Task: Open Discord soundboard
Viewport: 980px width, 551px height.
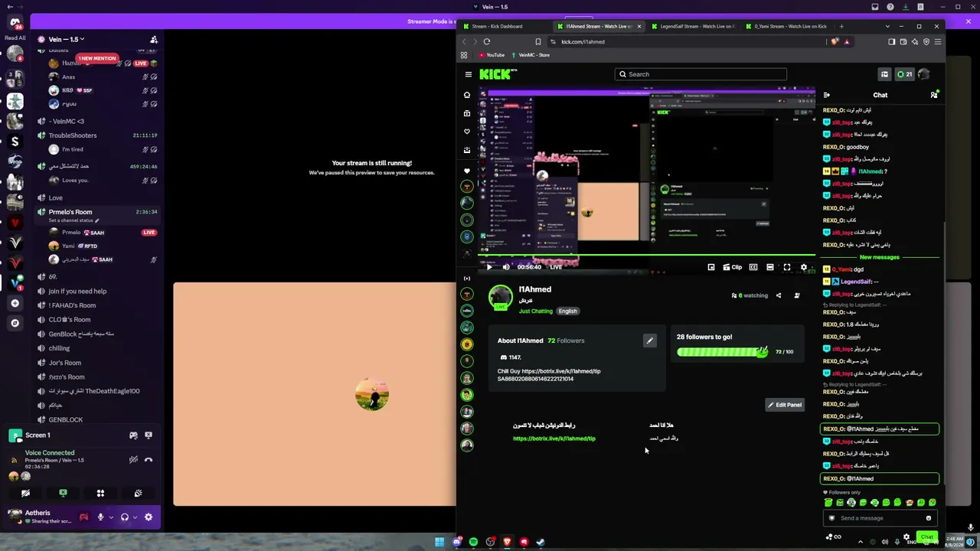Action: [x=138, y=494]
